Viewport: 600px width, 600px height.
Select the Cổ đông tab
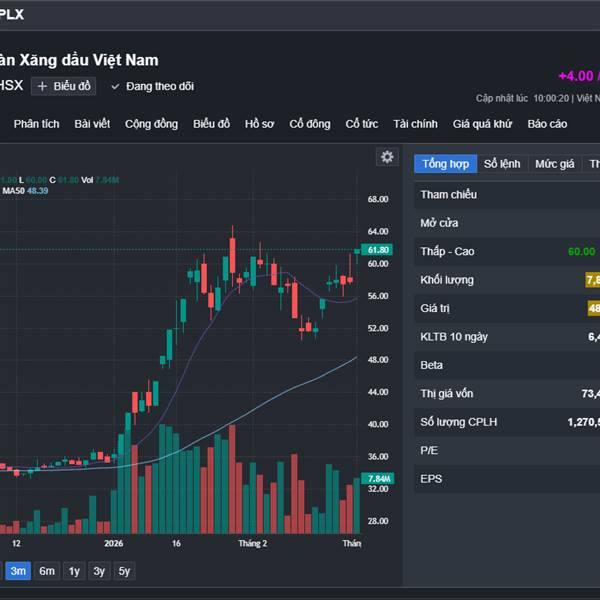coord(310,124)
